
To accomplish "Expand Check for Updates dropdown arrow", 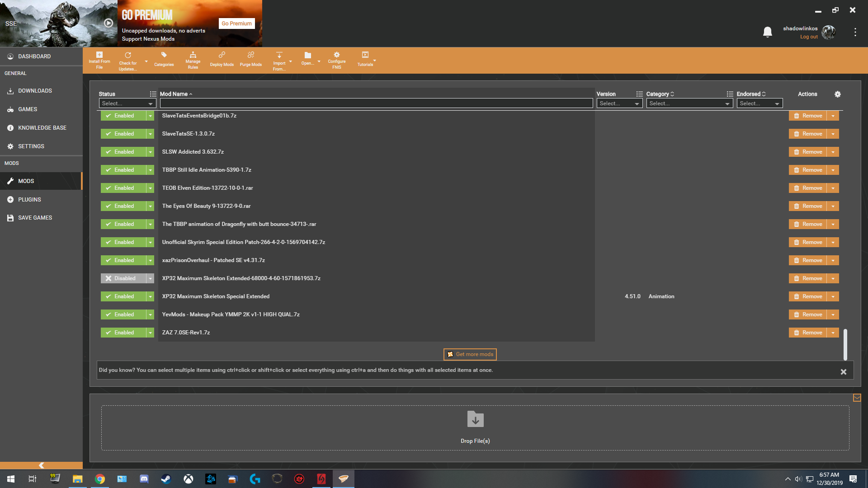I will click(x=146, y=61).
